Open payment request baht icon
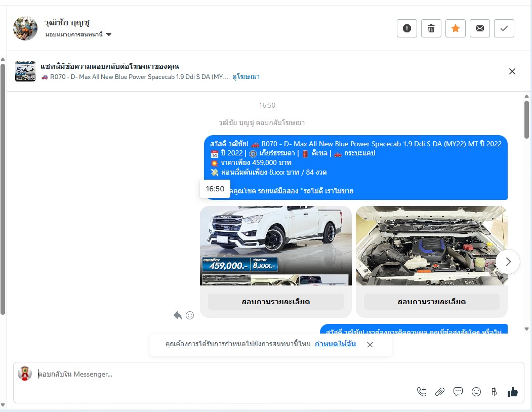The width and height of the screenshot is (532, 412). 494,392
